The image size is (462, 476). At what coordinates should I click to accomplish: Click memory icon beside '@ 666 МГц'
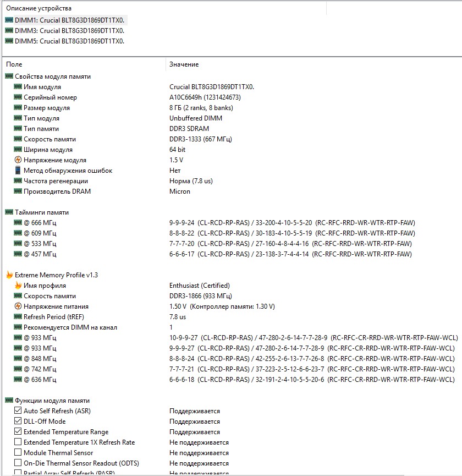[x=18, y=222]
